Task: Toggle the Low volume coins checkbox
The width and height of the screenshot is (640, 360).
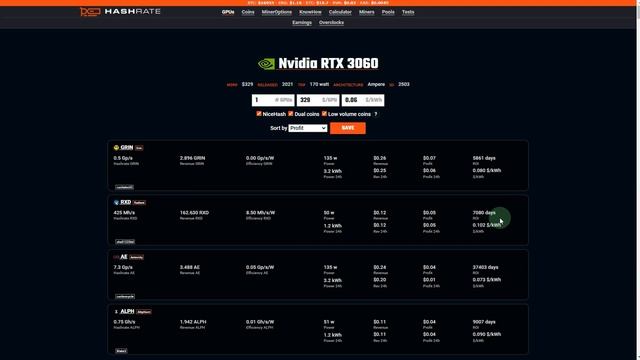Action: coord(324,113)
